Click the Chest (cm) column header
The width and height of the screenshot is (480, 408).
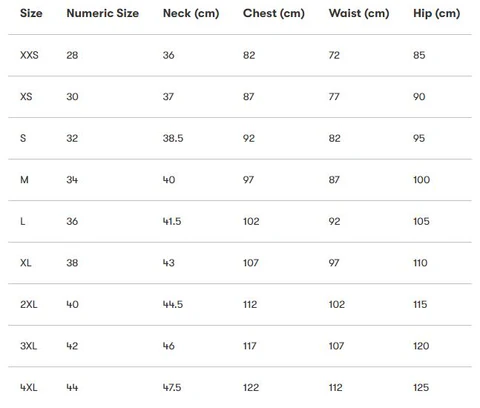pos(274,13)
